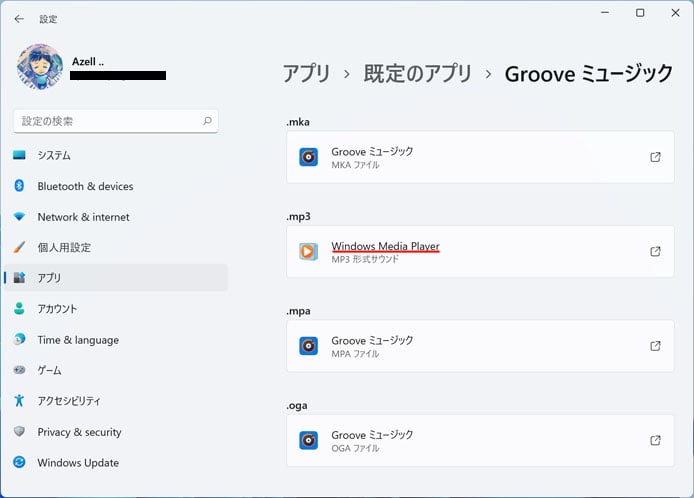The width and height of the screenshot is (694, 498).
Task: Click the external-link icon in .oga row
Action: click(655, 440)
